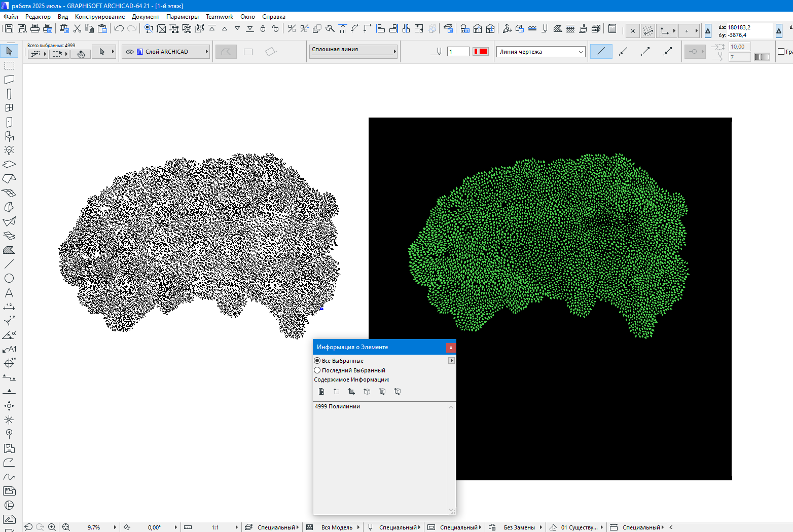Select the 'Все Выбранные' radio button
793x532 pixels.
(317, 361)
